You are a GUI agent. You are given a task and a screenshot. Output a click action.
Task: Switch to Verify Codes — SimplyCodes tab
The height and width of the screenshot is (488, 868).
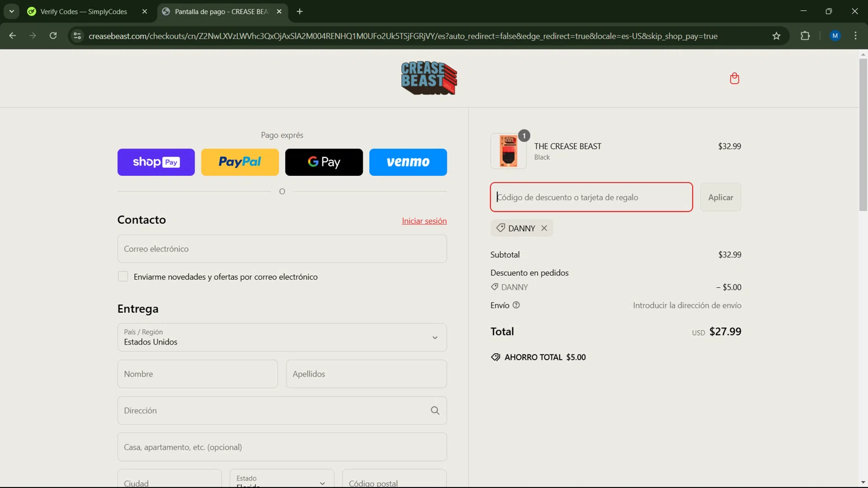[x=83, y=12]
